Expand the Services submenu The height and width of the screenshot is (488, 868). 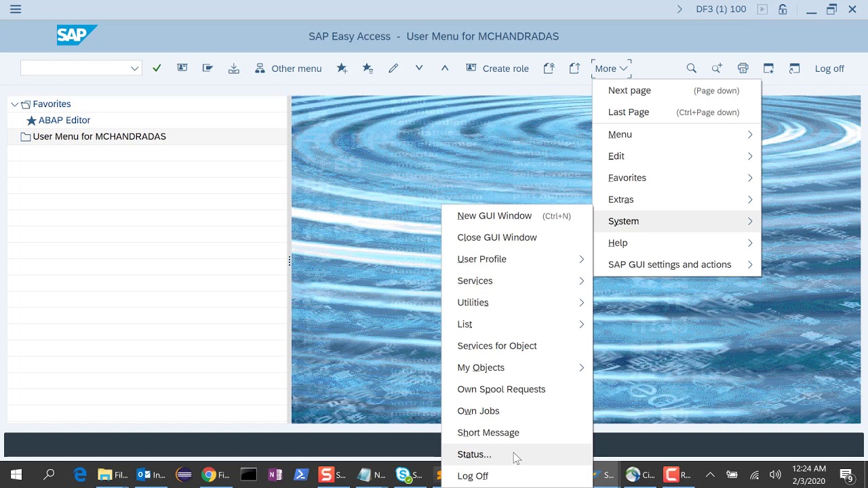coord(517,281)
